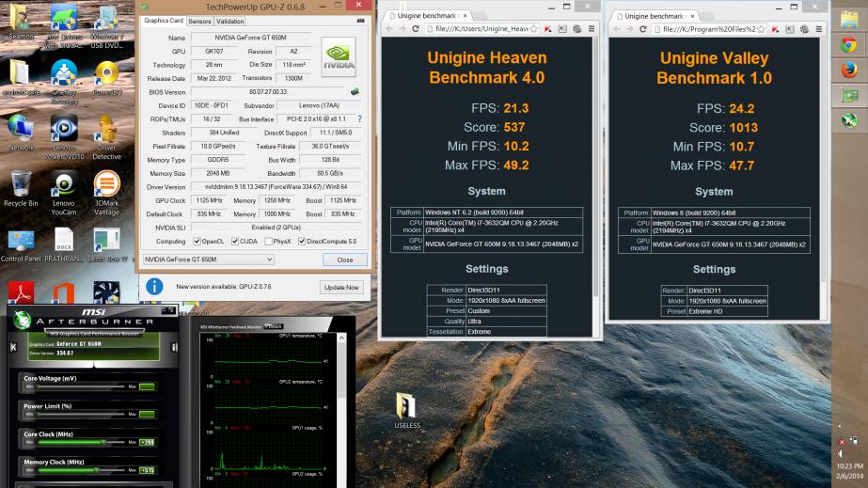The height and width of the screenshot is (488, 868).
Task: Open Lenovo YouCam desktop icon
Action: coord(64,183)
